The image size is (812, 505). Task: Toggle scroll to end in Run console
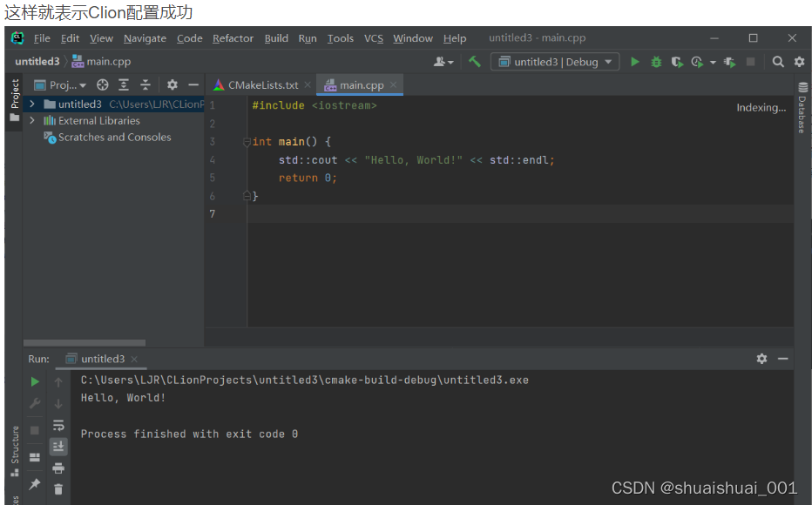[58, 446]
